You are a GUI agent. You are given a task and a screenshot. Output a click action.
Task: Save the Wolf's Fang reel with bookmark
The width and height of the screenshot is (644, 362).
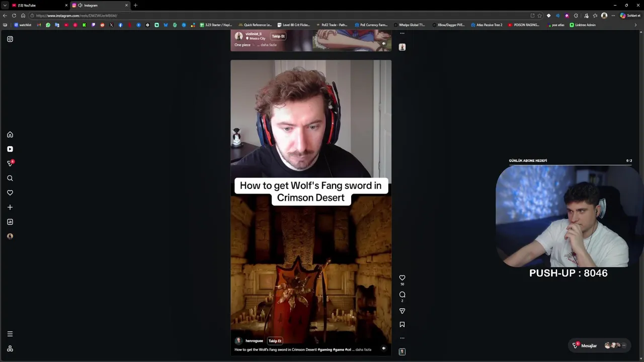(x=402, y=325)
